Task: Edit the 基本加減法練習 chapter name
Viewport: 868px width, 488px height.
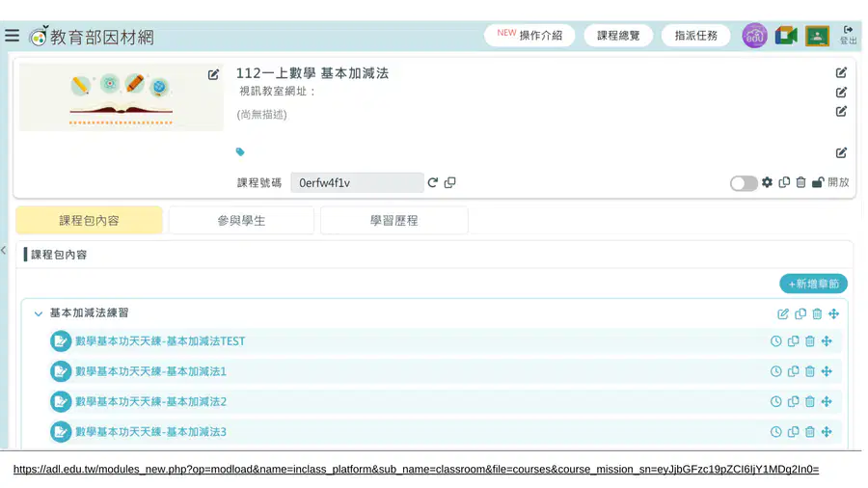Action: tap(783, 314)
